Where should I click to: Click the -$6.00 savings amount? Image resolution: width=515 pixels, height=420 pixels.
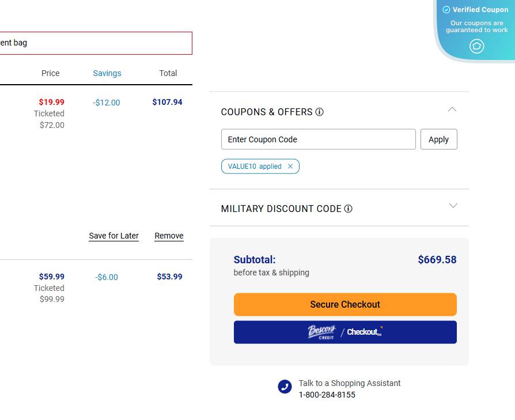(x=107, y=277)
